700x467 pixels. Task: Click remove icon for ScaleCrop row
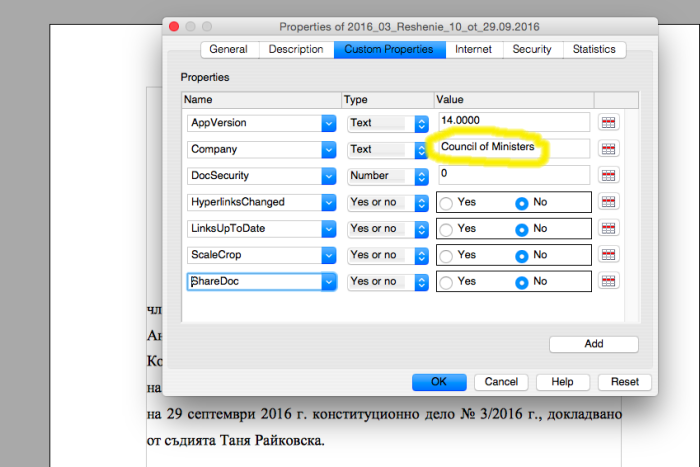tap(608, 255)
